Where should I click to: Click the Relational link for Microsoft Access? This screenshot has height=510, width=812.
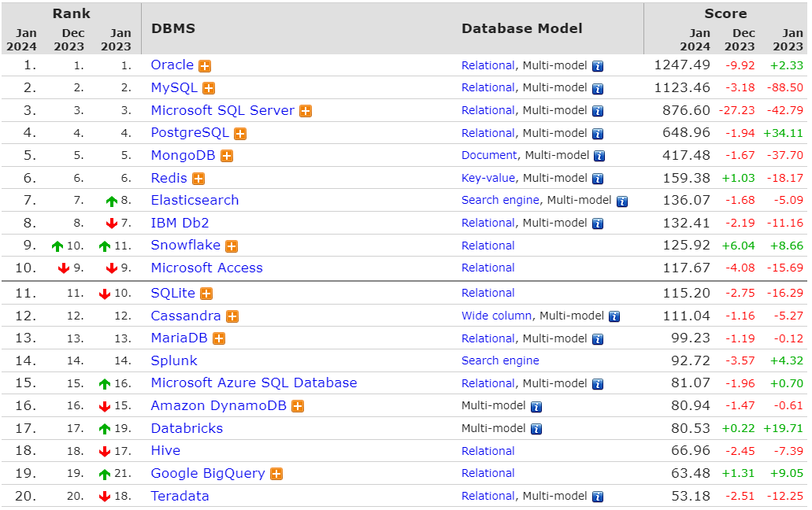488,268
